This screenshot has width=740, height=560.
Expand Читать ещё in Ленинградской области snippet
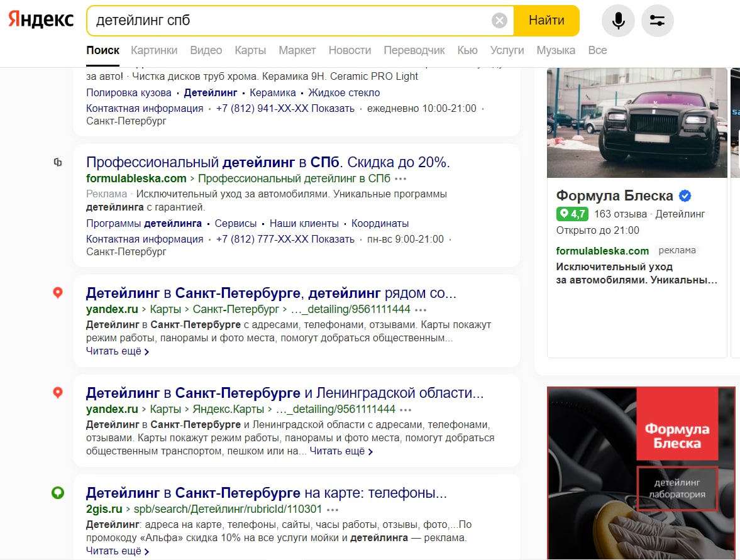[341, 451]
